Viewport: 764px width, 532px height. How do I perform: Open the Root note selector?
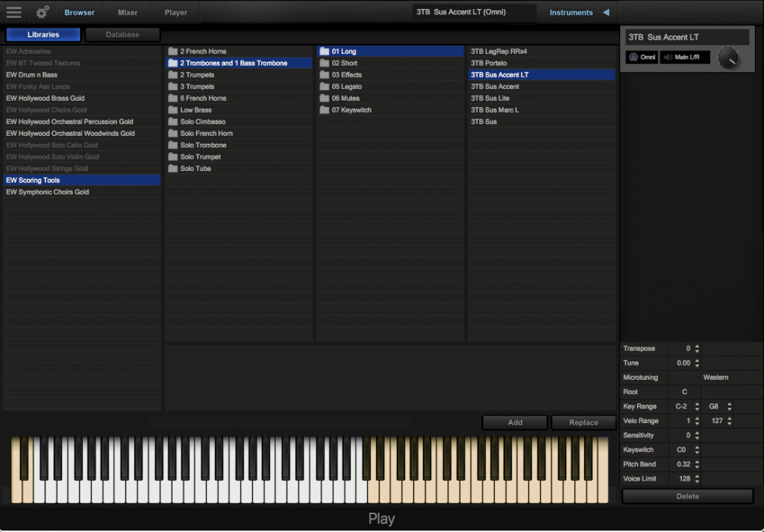pos(683,392)
